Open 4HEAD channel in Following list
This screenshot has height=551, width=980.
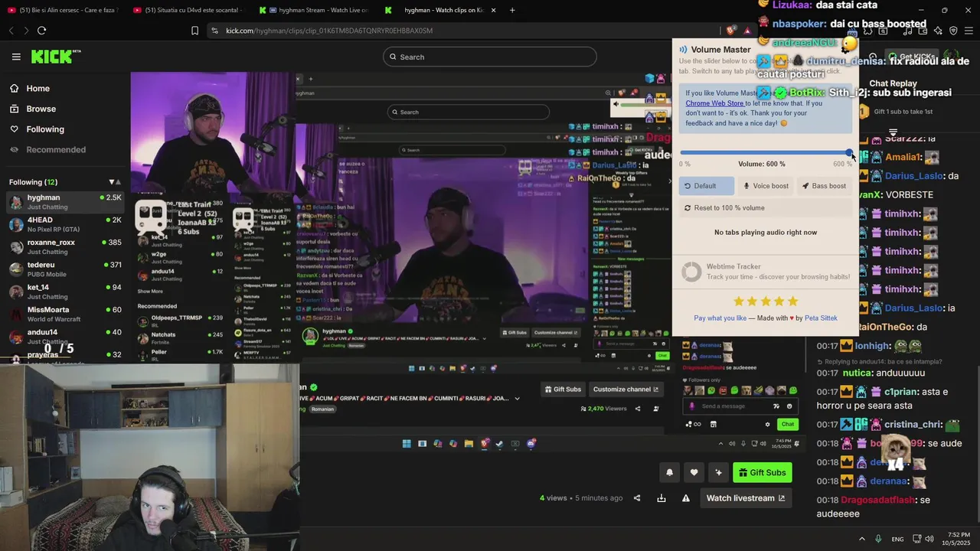click(64, 224)
